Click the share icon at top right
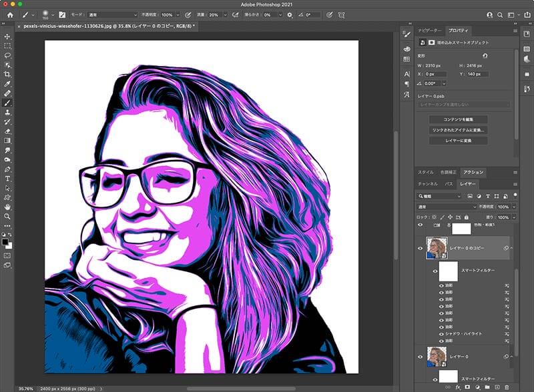Viewport: 534px width, 392px height. [527, 15]
